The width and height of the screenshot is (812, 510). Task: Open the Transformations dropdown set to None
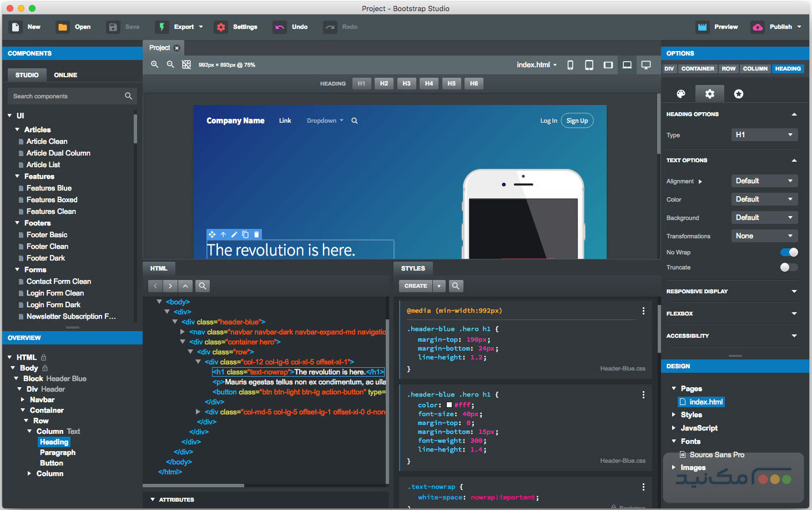pyautogui.click(x=764, y=236)
